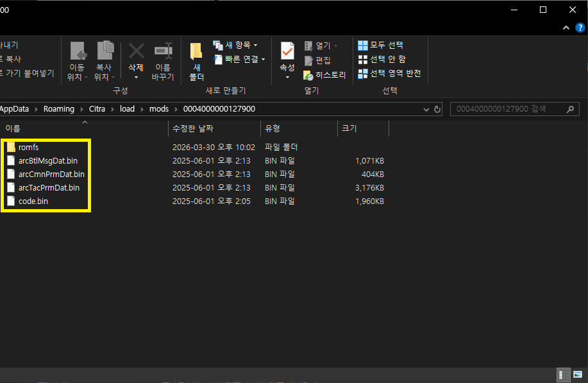The height and width of the screenshot is (383, 588).
Task: Open 속성 (Properties) checkmark icon
Action: tap(287, 52)
